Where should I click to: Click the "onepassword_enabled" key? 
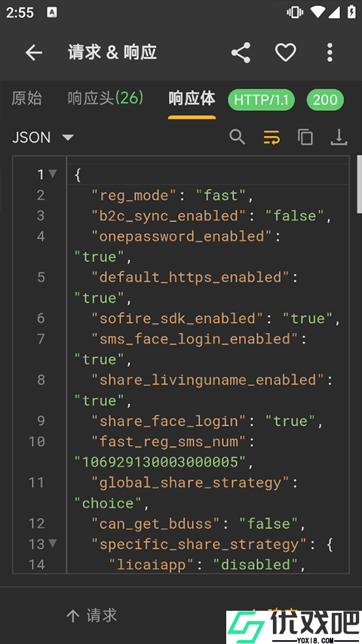[183, 236]
